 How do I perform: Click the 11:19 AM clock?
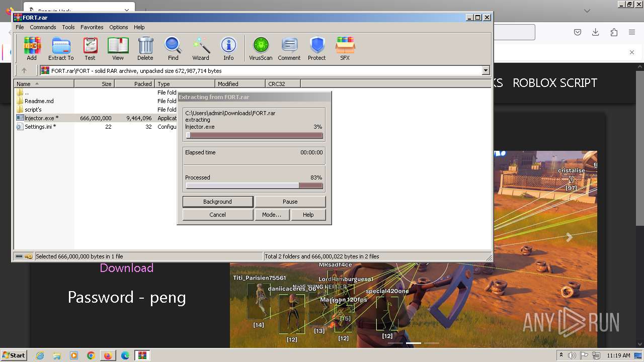(x=618, y=355)
